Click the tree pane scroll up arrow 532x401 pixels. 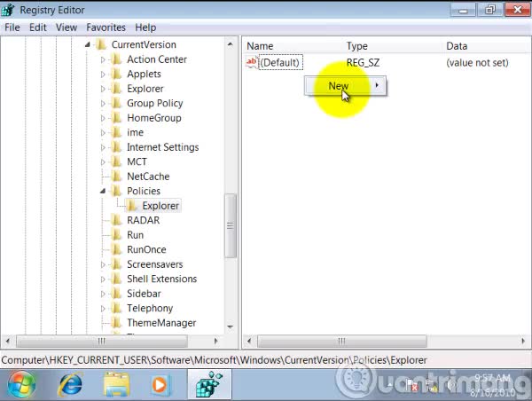tap(231, 44)
